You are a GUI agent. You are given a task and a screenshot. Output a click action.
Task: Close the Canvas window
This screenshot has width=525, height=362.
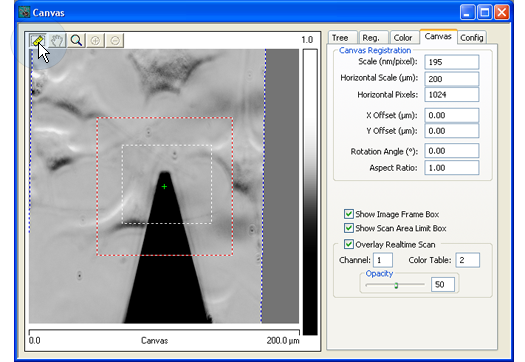click(x=502, y=13)
